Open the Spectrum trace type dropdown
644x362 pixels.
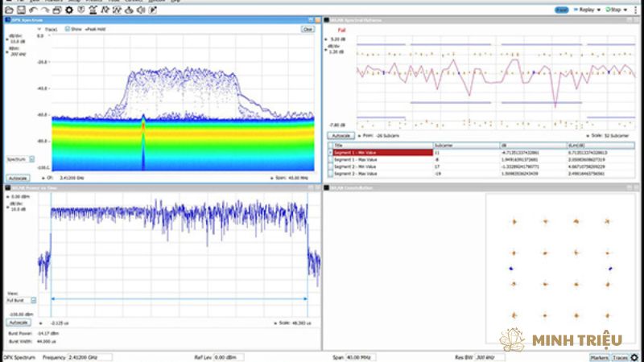(31, 159)
